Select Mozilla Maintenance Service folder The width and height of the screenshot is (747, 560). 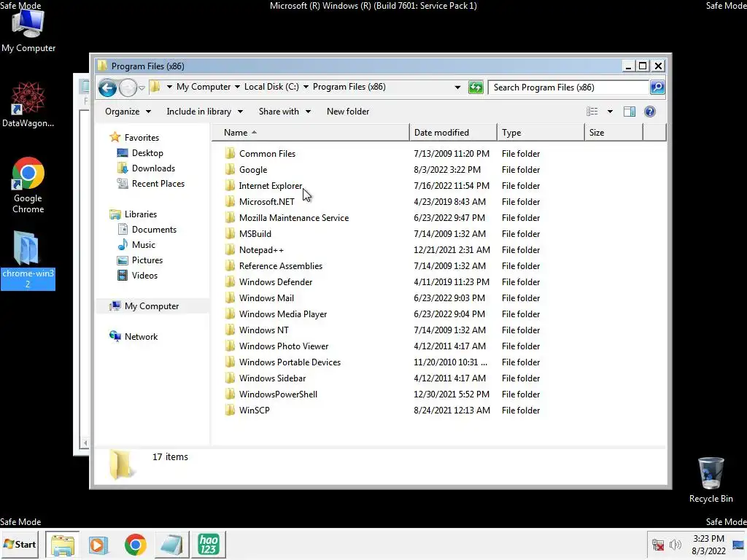click(x=294, y=217)
